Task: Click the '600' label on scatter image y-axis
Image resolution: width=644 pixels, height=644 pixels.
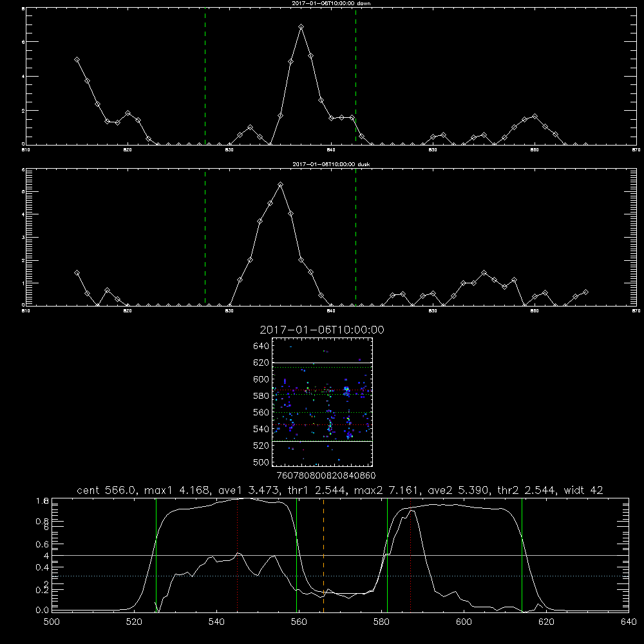Action: pos(261,379)
